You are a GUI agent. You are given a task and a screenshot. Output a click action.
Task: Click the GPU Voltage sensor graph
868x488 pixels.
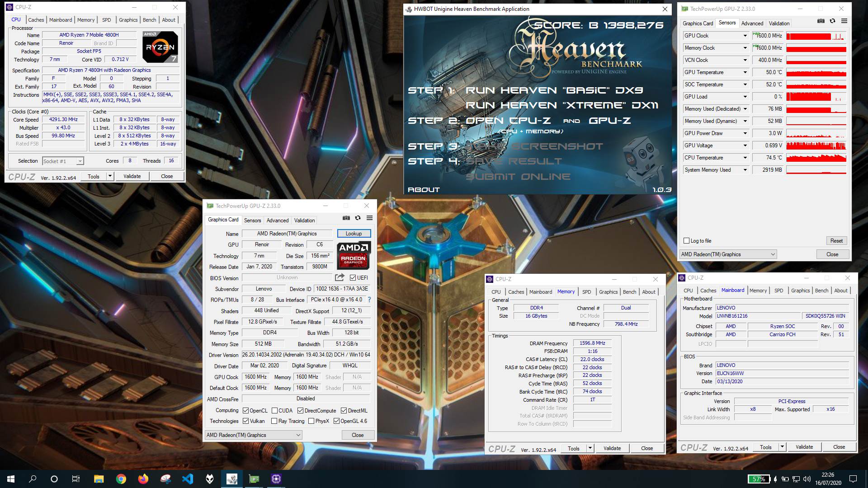click(x=816, y=145)
